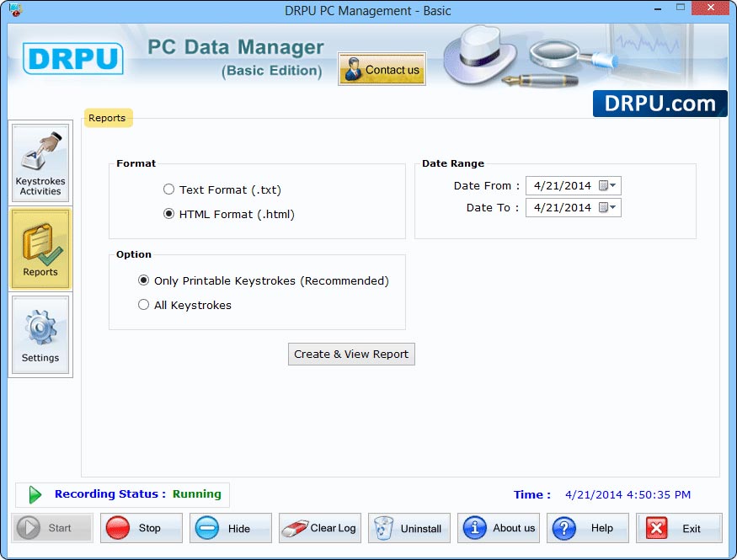
Task: Open About us info button
Action: tap(499, 528)
